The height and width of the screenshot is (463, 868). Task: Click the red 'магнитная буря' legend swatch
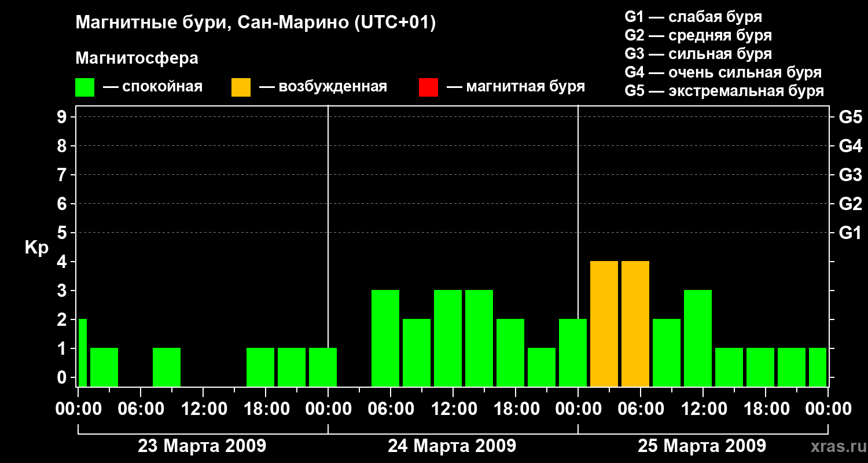coord(428,87)
